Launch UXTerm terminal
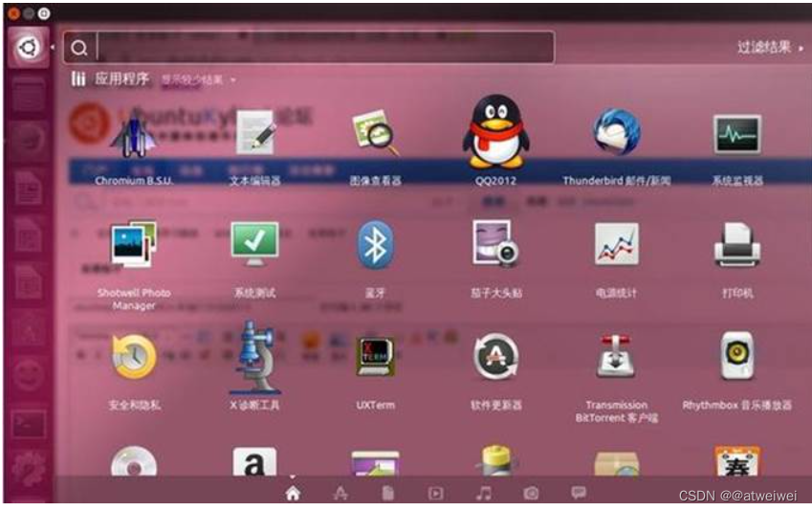812x511 pixels. point(376,357)
